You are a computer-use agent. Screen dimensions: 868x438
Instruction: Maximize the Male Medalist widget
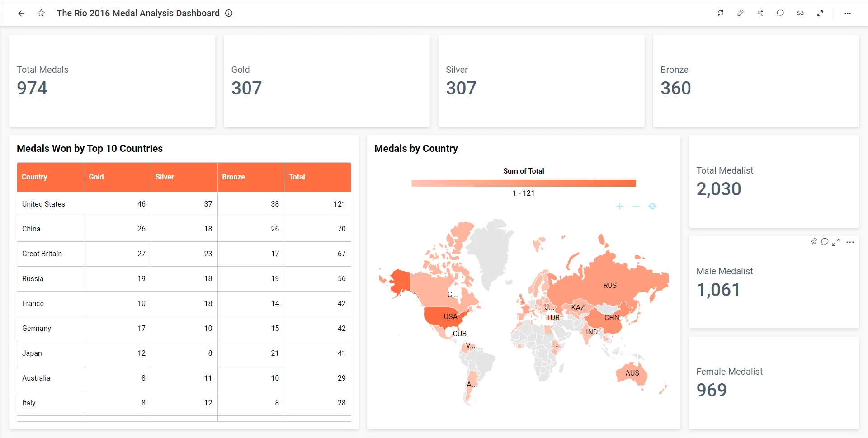tap(835, 242)
